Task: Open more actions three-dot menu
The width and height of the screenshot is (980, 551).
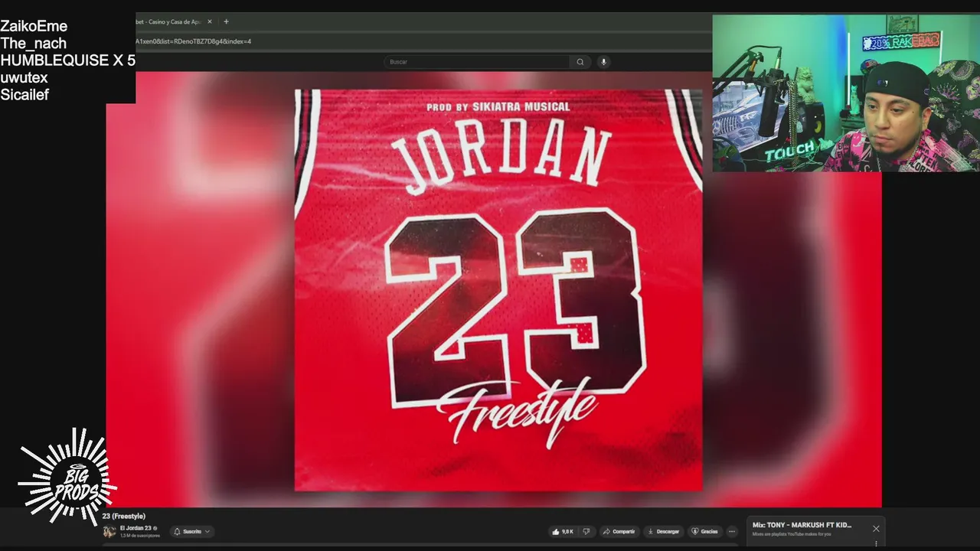Action: (x=732, y=531)
